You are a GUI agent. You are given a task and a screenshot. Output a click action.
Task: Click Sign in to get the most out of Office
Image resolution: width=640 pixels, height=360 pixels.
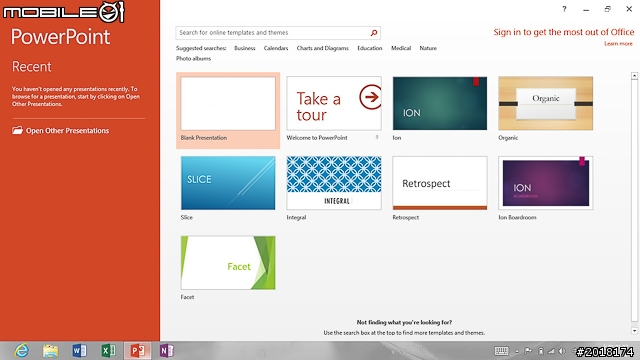point(564,32)
